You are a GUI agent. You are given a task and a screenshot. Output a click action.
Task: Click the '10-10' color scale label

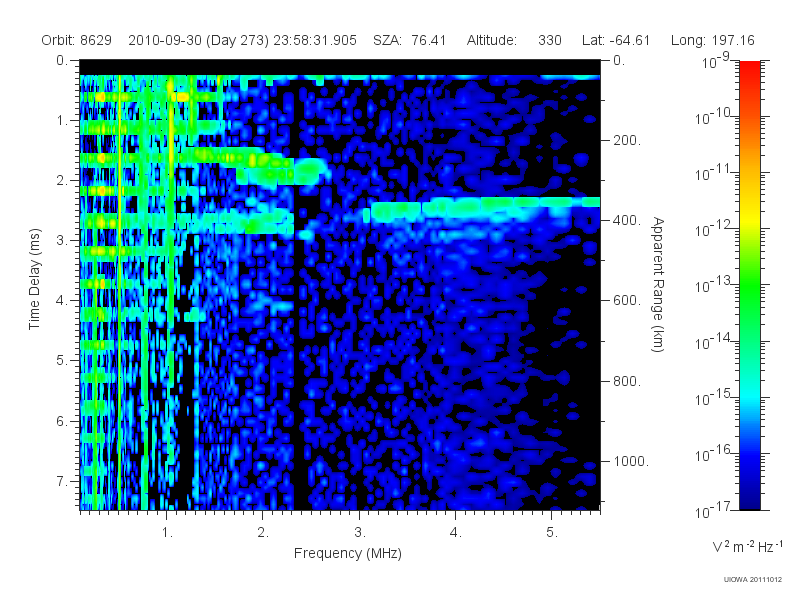pos(715,117)
